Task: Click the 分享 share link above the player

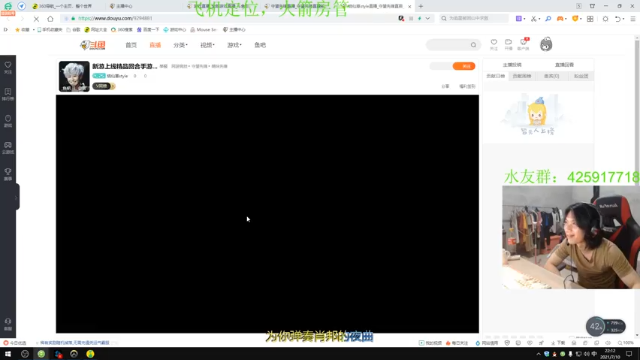Action: (x=445, y=87)
